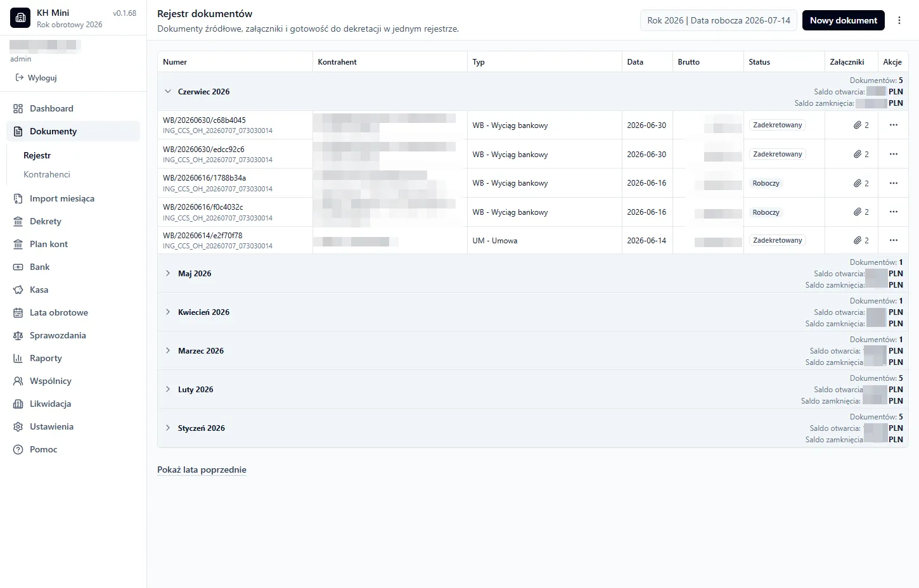919x588 pixels.
Task: Click the 2026-06-14 date cell
Action: [646, 241]
